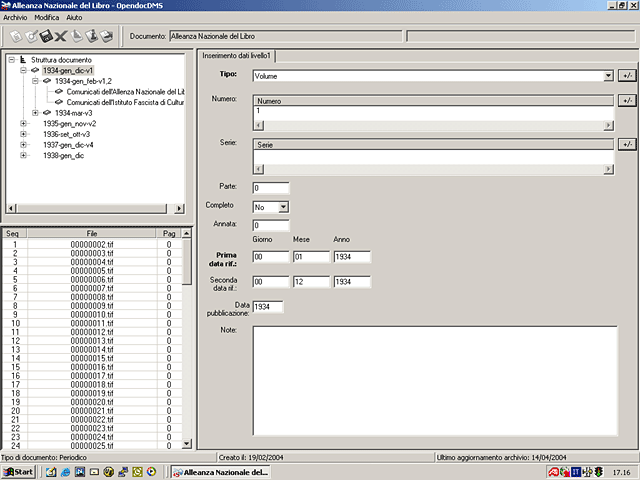
Task: Click the node icon beside 1934-gen_dic-v1
Action: point(35,70)
